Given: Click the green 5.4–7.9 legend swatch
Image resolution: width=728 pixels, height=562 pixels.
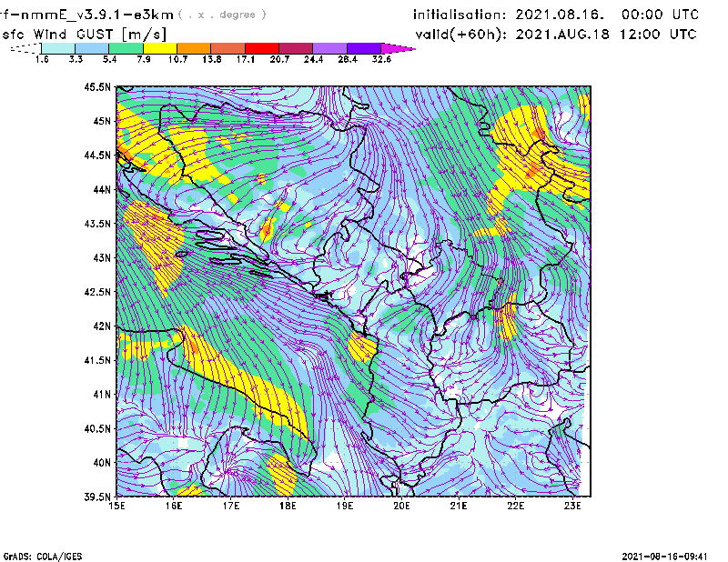Looking at the screenshot, I should 126,48.
